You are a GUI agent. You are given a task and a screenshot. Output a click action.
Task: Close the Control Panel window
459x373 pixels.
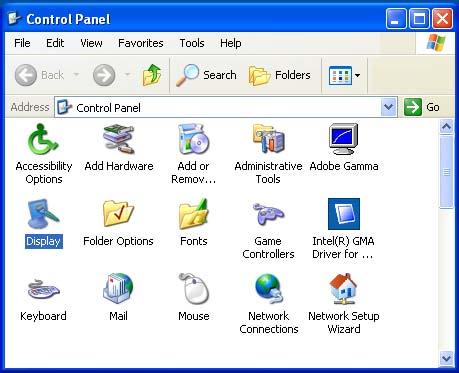442,19
